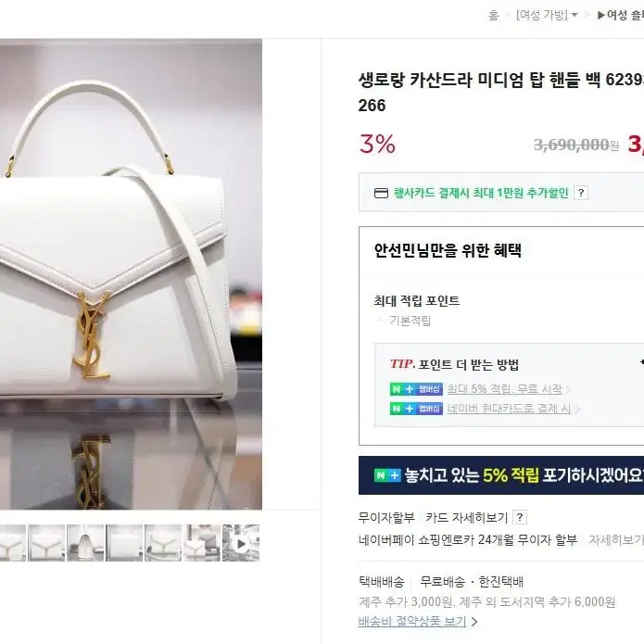Click the N+ icon in the 5% 적립 banner

click(x=387, y=475)
